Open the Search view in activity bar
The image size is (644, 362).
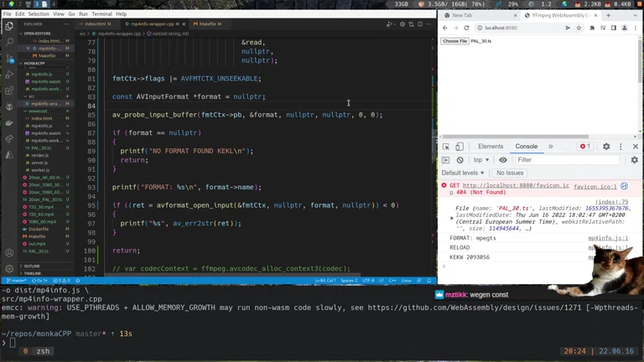(9, 42)
